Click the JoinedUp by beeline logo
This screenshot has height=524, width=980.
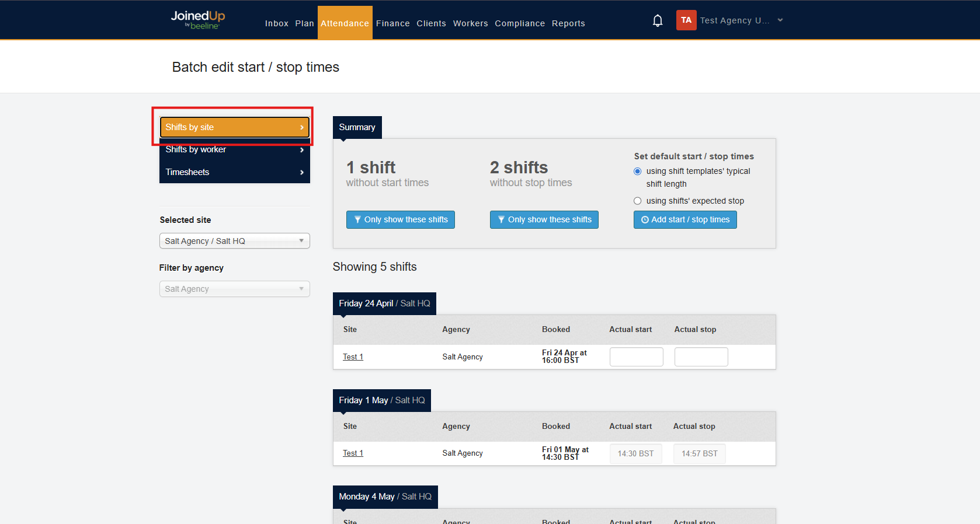pyautogui.click(x=198, y=20)
